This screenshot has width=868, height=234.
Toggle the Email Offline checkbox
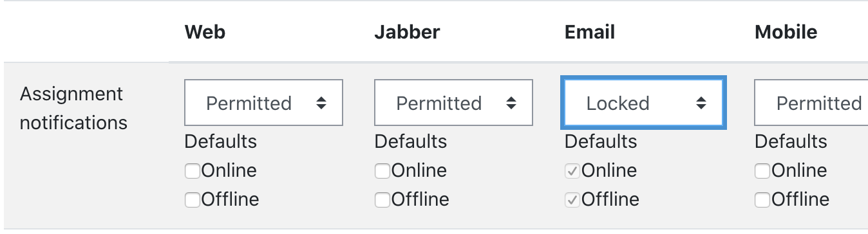point(572,200)
